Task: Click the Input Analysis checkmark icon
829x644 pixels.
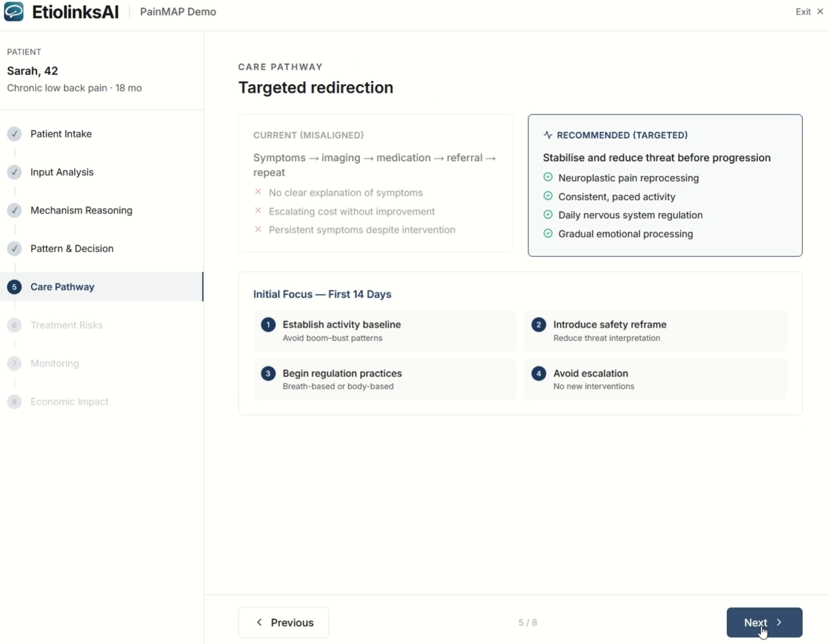Action: click(x=14, y=172)
